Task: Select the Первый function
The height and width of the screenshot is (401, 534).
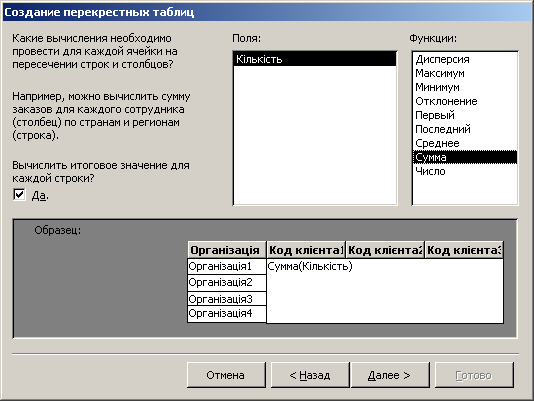Action: tap(465, 115)
